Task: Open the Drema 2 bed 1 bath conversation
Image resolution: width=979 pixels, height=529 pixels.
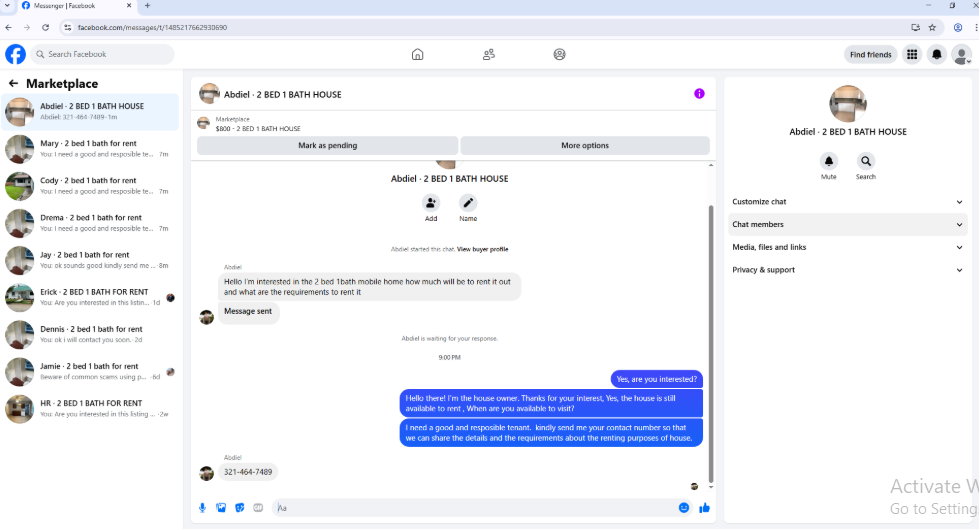Action: pos(91,223)
